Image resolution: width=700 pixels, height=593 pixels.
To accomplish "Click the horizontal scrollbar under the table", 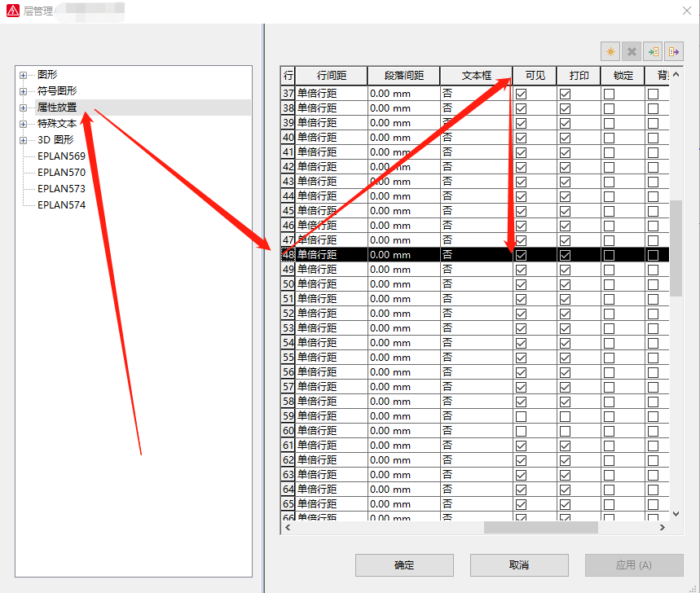I will pyautogui.click(x=540, y=528).
